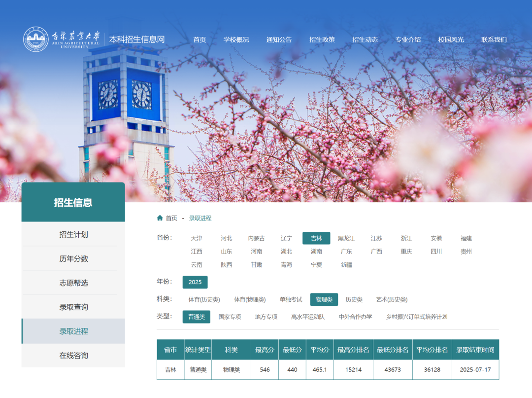Go to 招生计划 in the left sidebar

tap(73, 234)
